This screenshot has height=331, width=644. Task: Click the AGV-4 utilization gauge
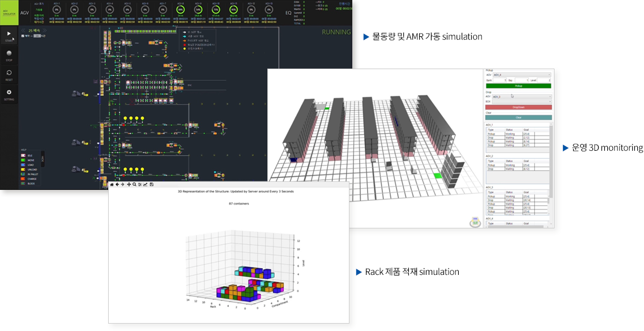[x=110, y=9]
